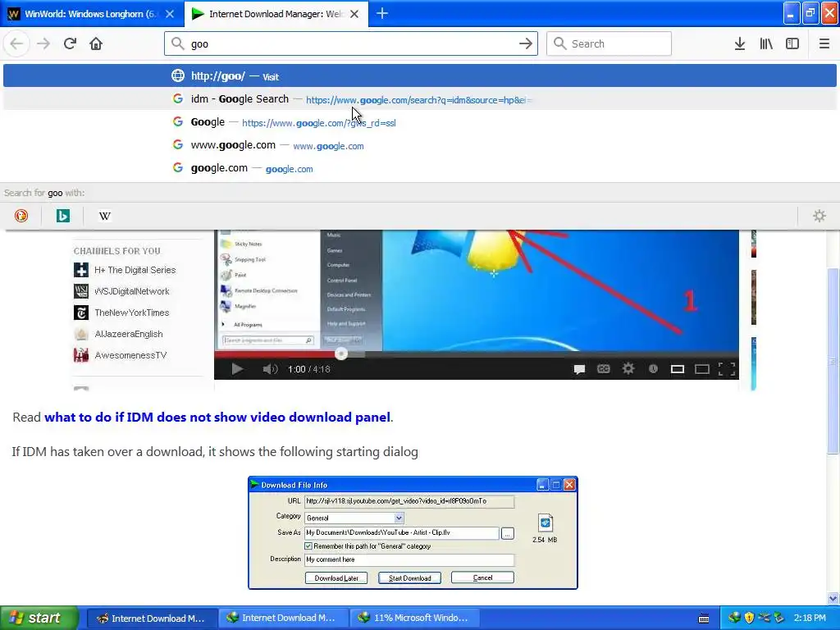Open video comments bubble icon
Viewport: 840px width, 630px height.
pos(579,369)
